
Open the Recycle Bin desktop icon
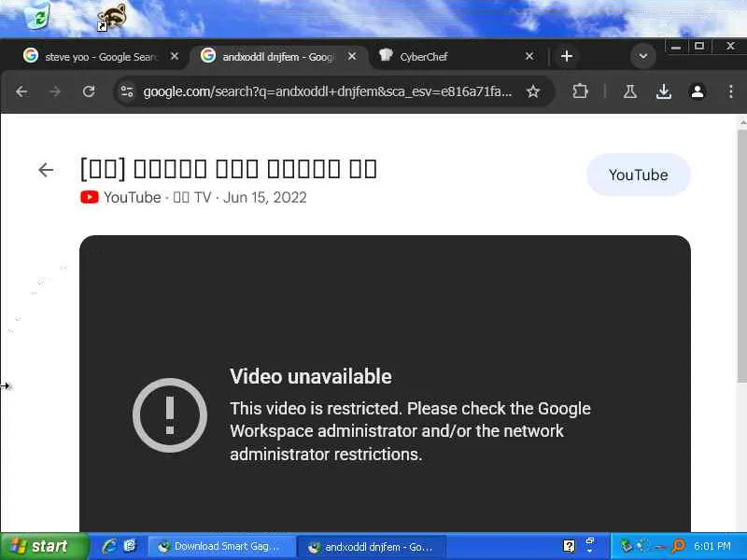point(37,15)
